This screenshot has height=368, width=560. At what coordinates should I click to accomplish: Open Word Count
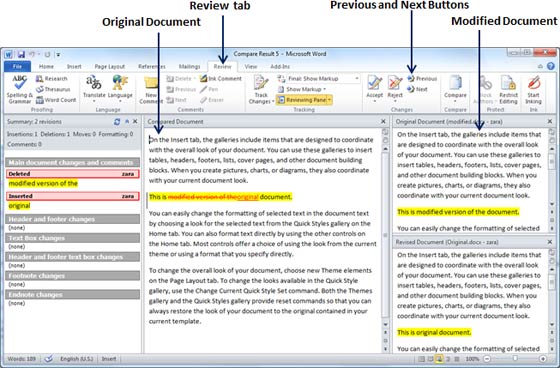pos(56,100)
